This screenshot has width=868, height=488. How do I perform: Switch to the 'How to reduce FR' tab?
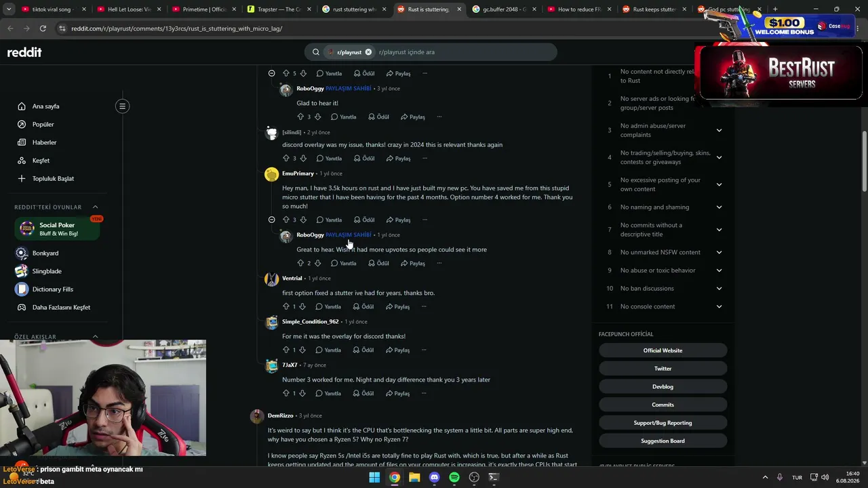(x=578, y=9)
